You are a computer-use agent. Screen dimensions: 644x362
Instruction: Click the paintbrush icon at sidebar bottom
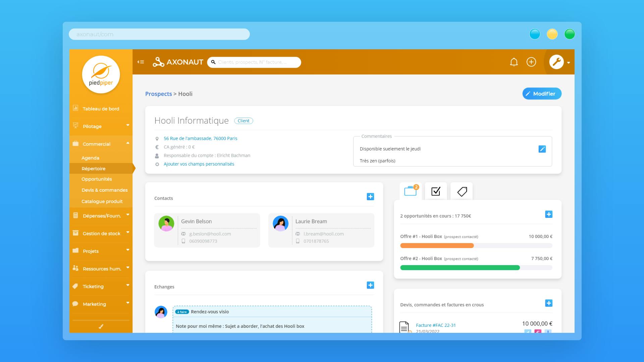click(101, 326)
